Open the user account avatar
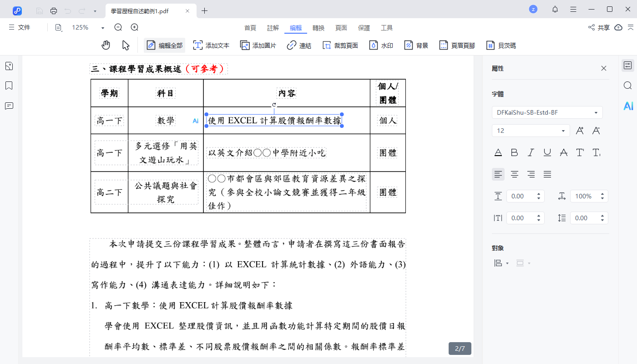Screen dimensions: 637x364 tap(533, 9)
